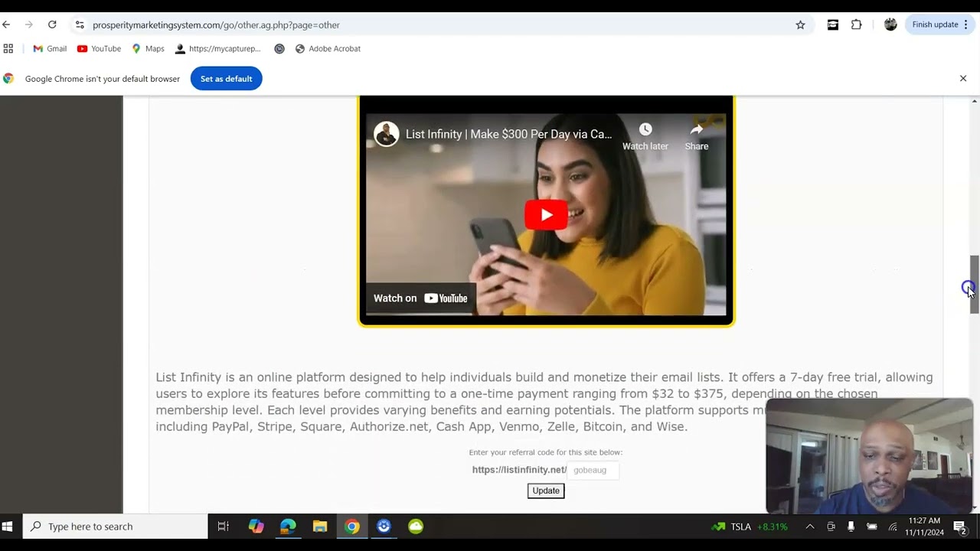
Task: Show hidden system tray icons
Action: (810, 527)
